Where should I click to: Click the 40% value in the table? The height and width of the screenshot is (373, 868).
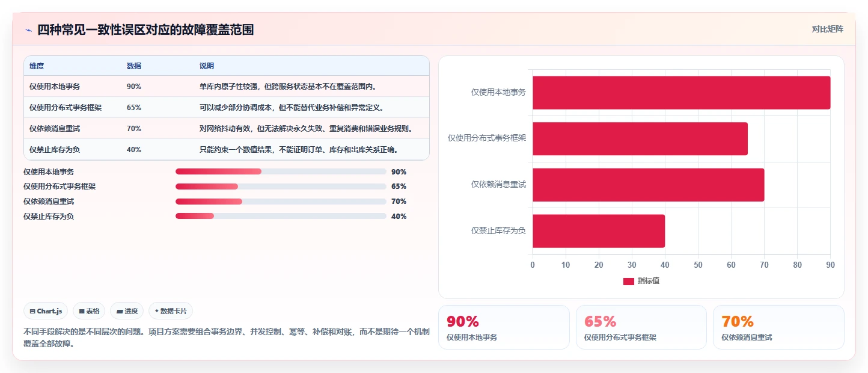coord(134,150)
